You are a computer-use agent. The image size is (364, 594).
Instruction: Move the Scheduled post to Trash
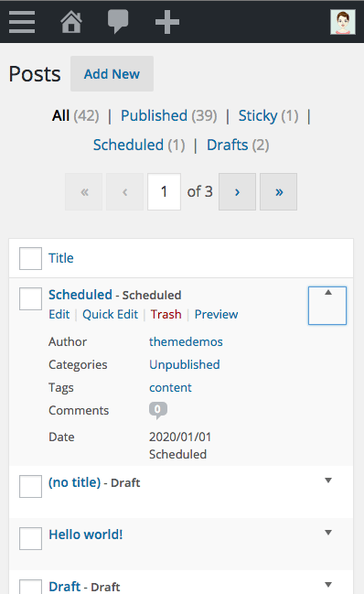click(x=166, y=315)
